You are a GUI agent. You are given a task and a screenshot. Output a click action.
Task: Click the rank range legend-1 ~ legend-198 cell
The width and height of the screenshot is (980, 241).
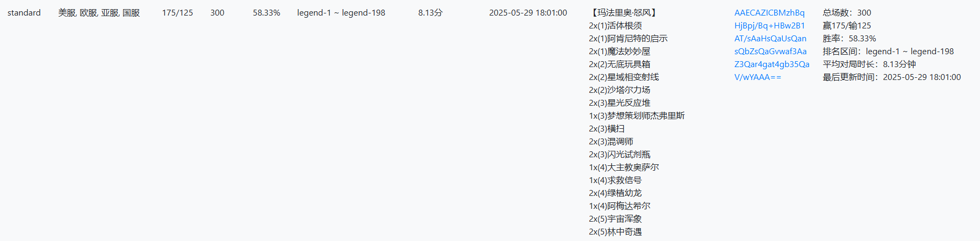341,13
